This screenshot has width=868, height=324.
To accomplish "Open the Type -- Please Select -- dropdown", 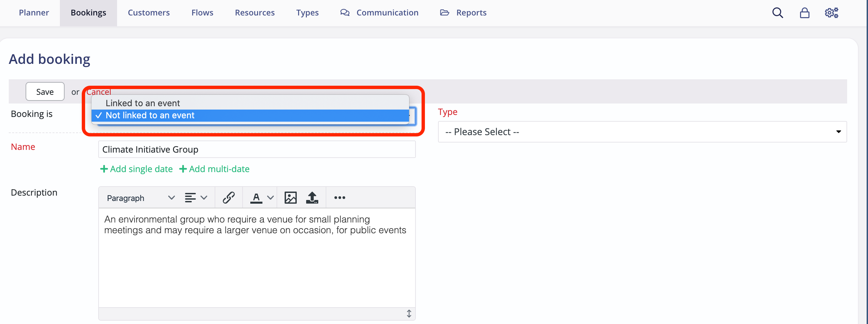I will tap(641, 131).
